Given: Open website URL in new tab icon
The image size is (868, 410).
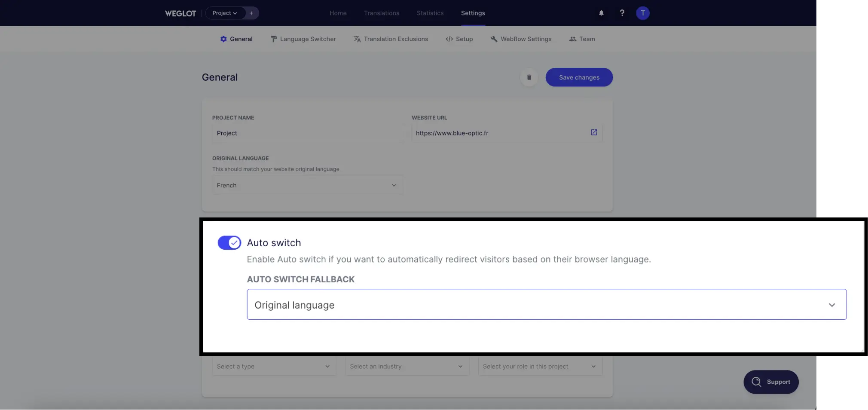Looking at the screenshot, I should pyautogui.click(x=594, y=133).
